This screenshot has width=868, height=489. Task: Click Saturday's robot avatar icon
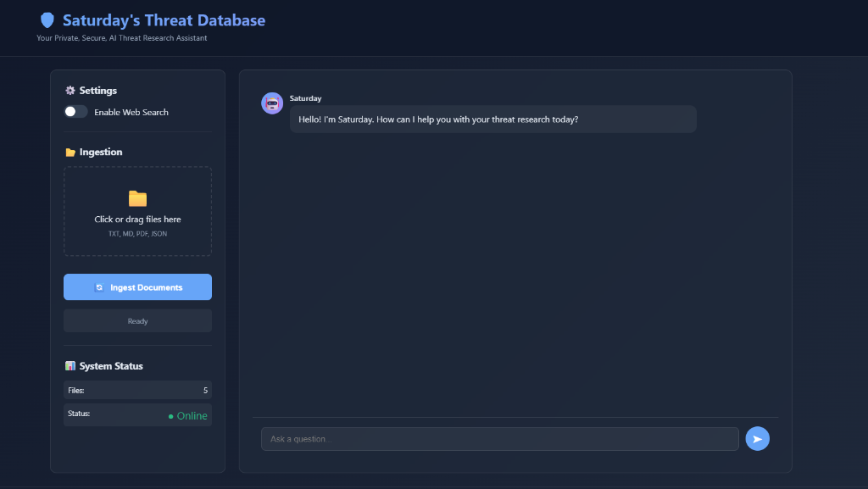click(x=272, y=103)
